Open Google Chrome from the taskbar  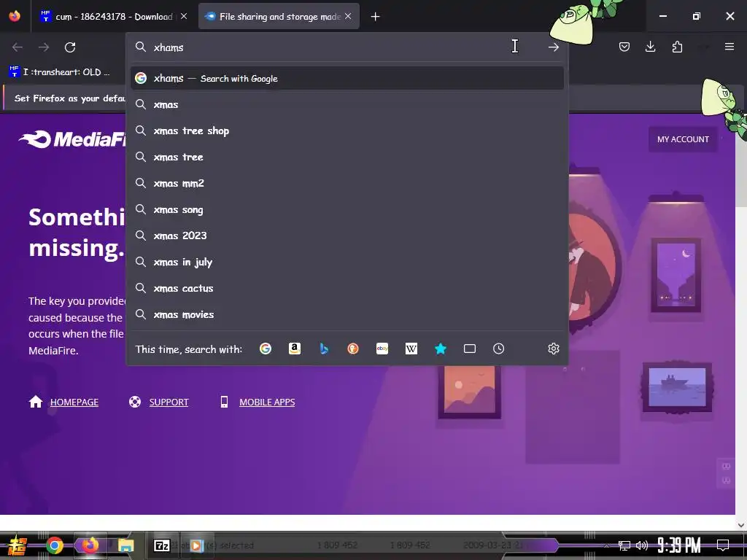(x=55, y=545)
